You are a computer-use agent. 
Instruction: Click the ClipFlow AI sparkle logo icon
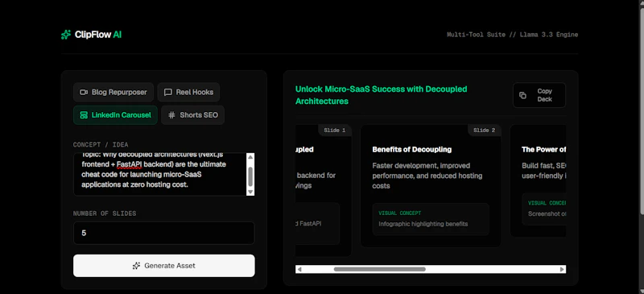tap(66, 35)
